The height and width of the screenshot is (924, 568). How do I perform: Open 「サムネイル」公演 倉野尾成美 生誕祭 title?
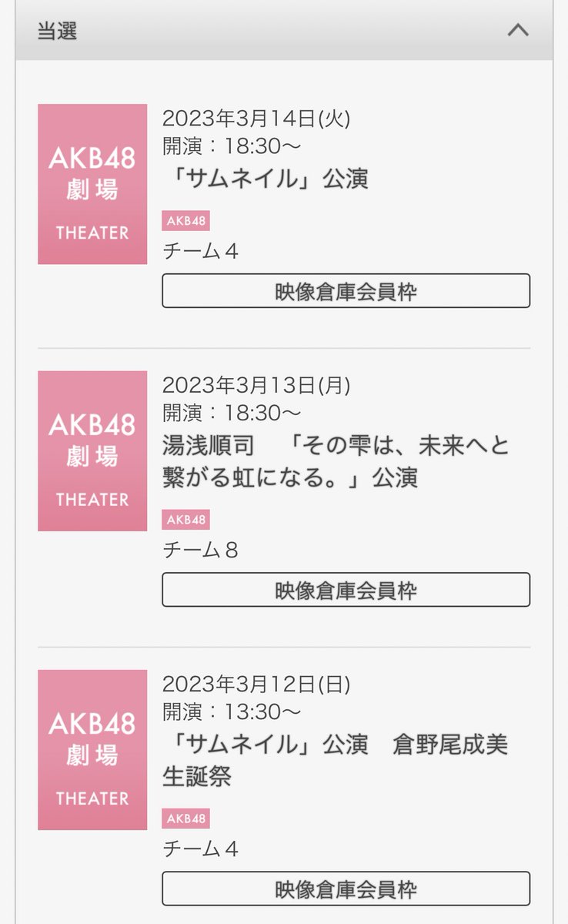point(336,760)
